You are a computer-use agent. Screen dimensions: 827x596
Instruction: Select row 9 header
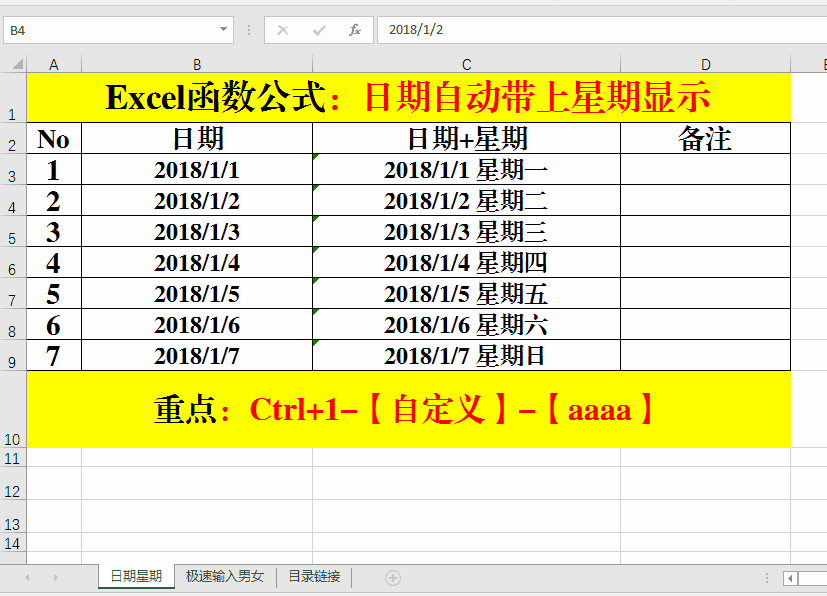click(x=13, y=355)
